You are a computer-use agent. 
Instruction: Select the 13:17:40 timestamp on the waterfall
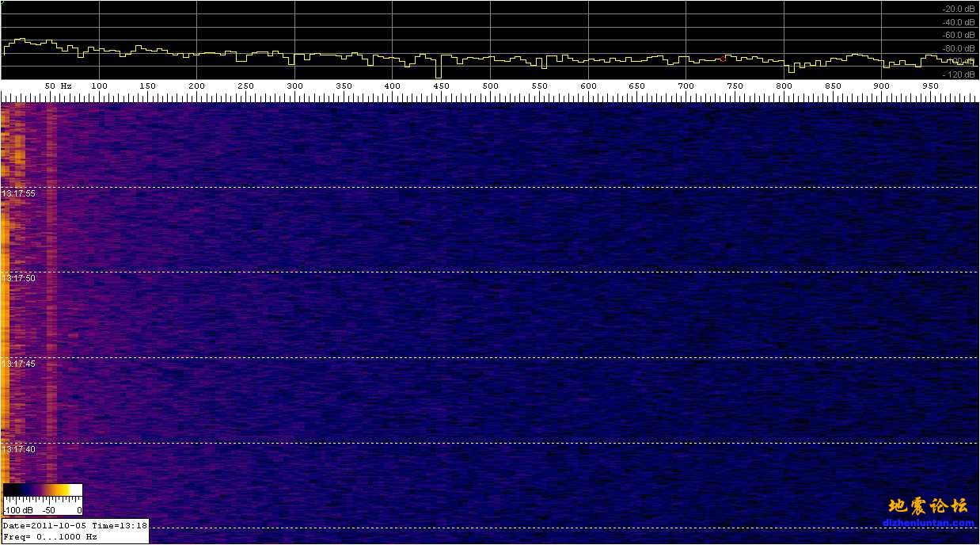click(x=18, y=449)
